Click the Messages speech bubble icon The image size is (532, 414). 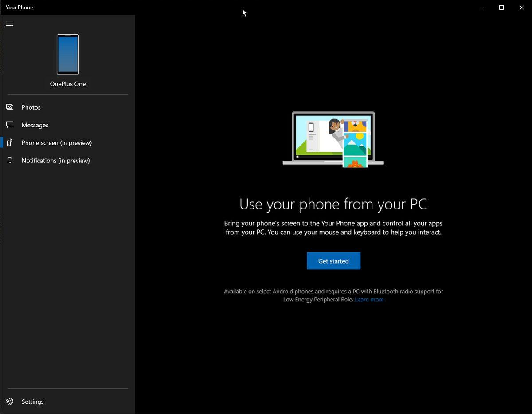[x=10, y=125]
